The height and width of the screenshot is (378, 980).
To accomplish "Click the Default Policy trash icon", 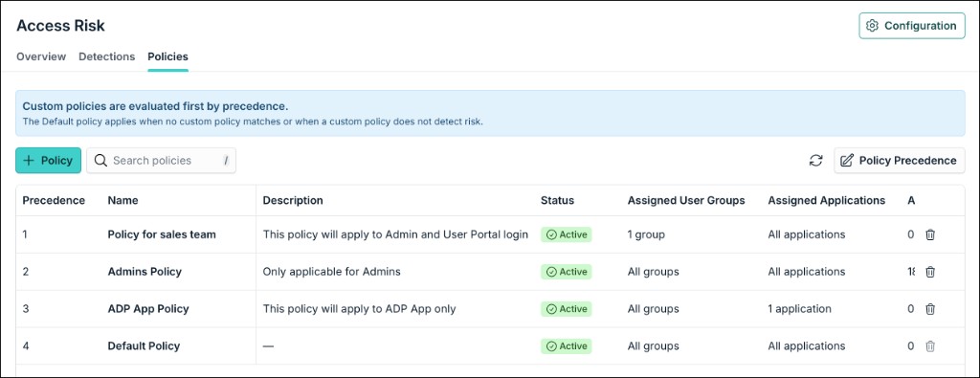I will point(930,346).
